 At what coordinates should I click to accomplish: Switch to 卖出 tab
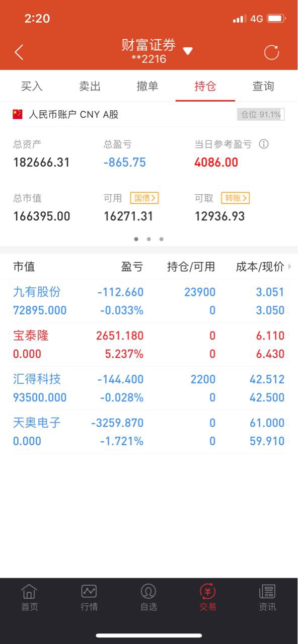tap(90, 86)
